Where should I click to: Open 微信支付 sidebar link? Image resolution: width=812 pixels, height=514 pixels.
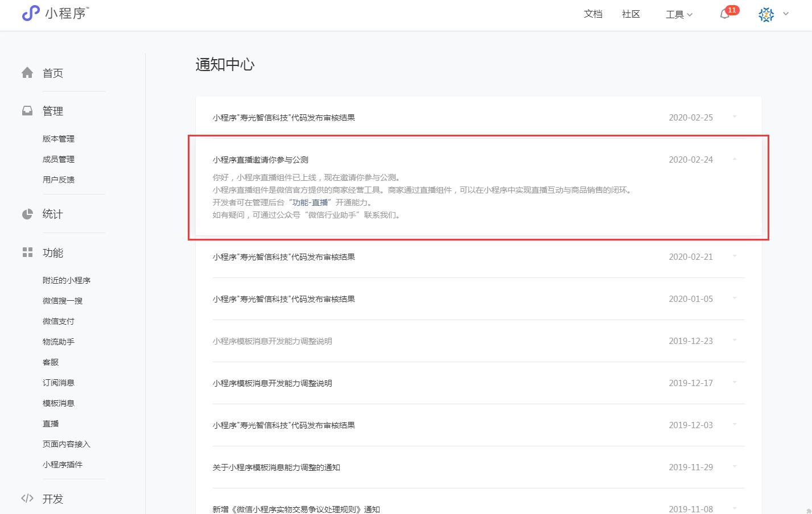click(x=59, y=321)
